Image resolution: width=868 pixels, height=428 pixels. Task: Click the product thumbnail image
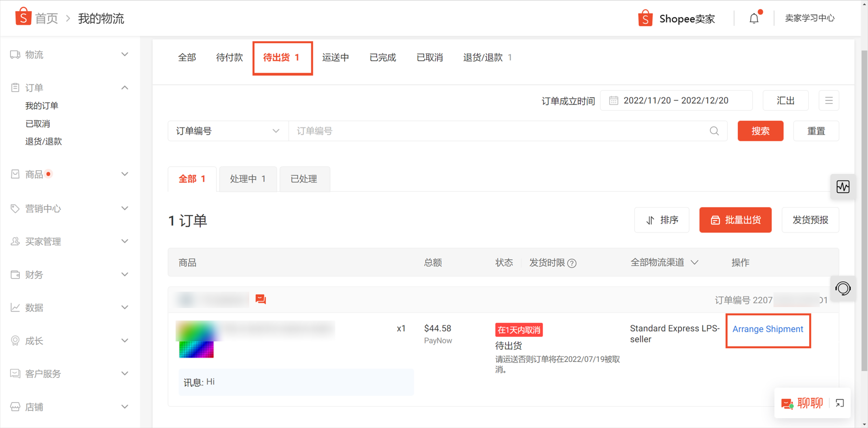196,339
